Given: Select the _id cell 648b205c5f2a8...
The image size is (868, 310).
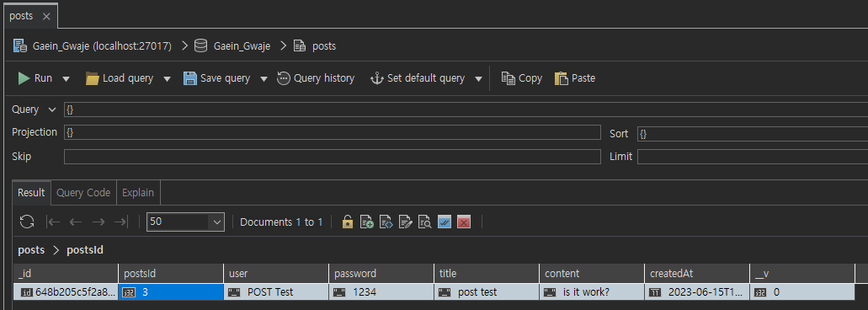Looking at the screenshot, I should [66, 291].
